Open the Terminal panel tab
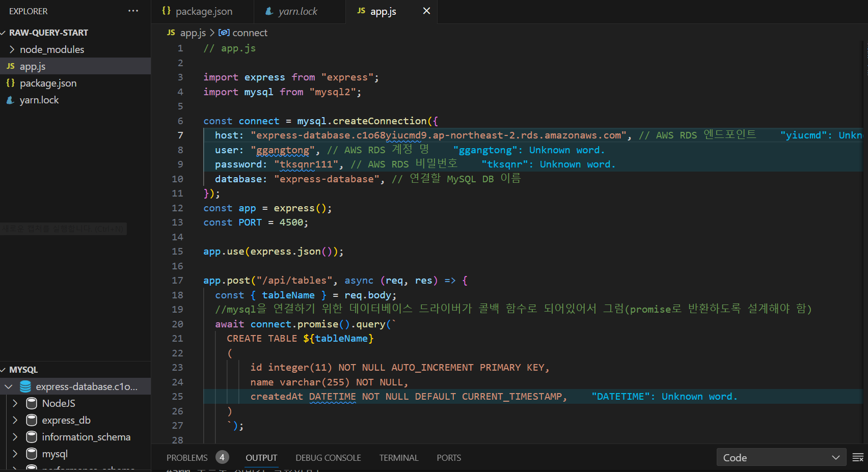 (399, 458)
